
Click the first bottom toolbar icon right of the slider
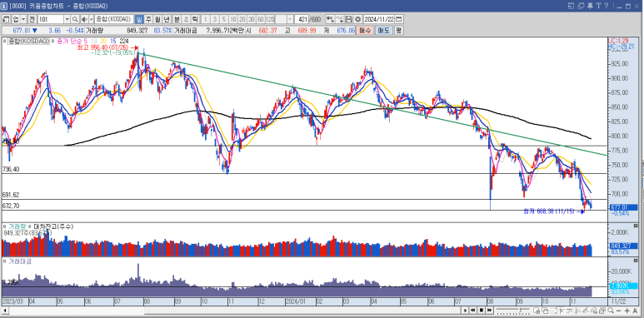pos(537,311)
